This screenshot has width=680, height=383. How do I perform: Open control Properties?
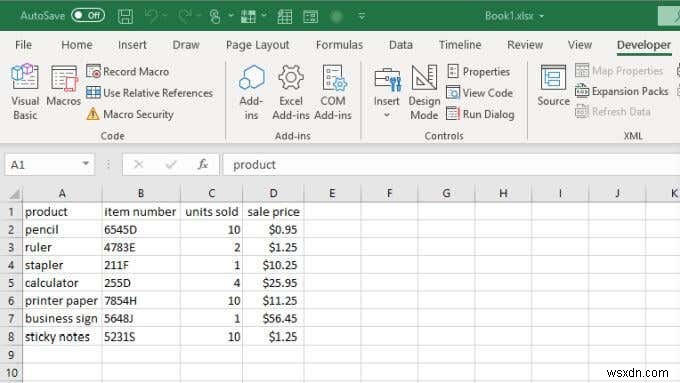click(x=478, y=71)
